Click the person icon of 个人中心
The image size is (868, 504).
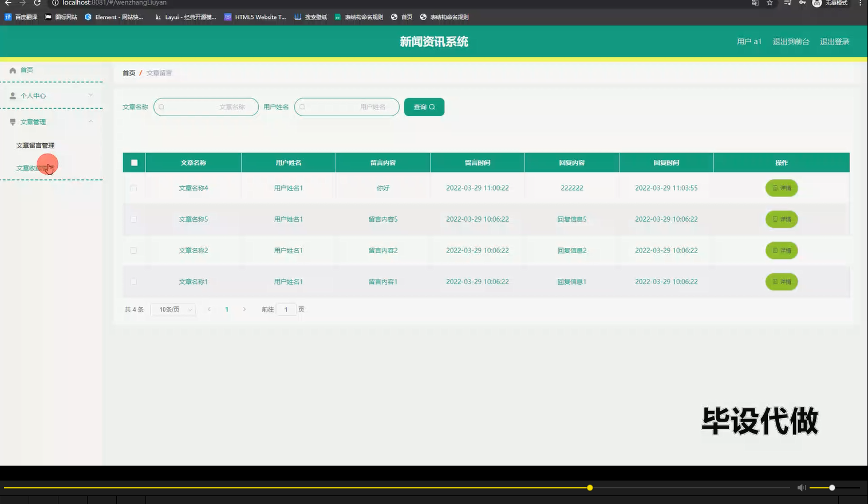[13, 96]
